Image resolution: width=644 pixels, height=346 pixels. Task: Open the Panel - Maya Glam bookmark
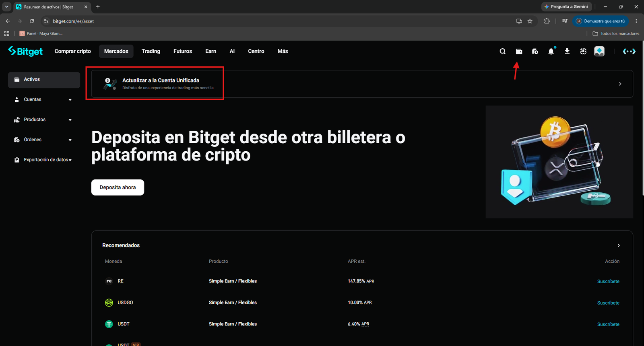(x=41, y=33)
